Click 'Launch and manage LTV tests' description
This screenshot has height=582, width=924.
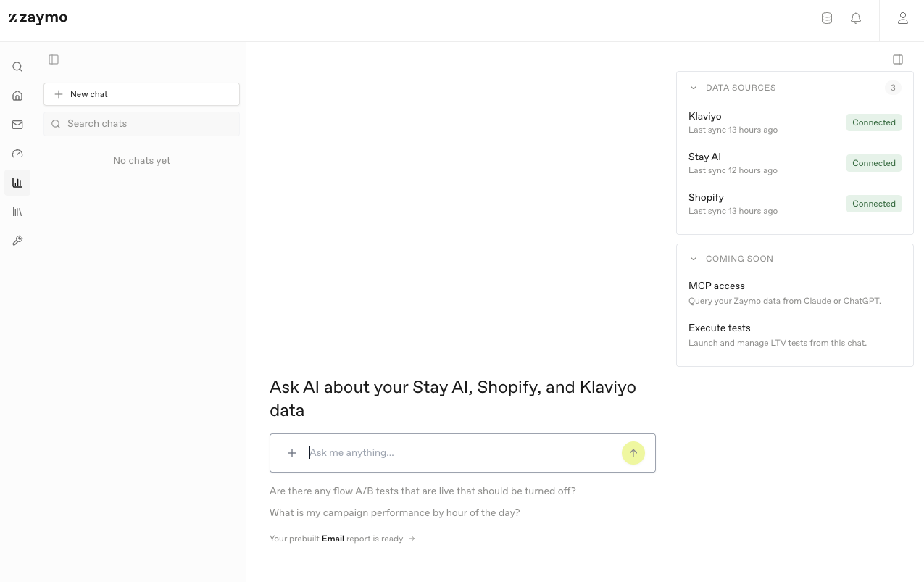[x=778, y=343]
